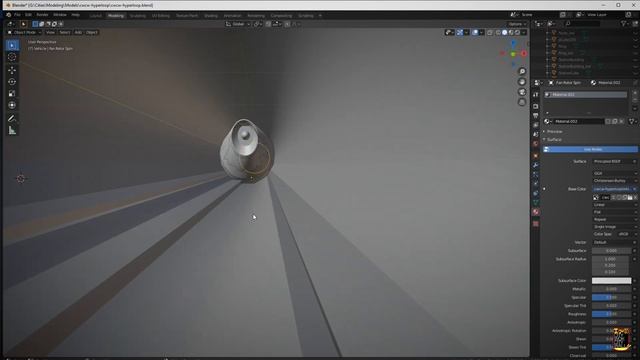Image resolution: width=640 pixels, height=360 pixels.
Task: Toggle snapping magnet button
Action: [x=268, y=24]
